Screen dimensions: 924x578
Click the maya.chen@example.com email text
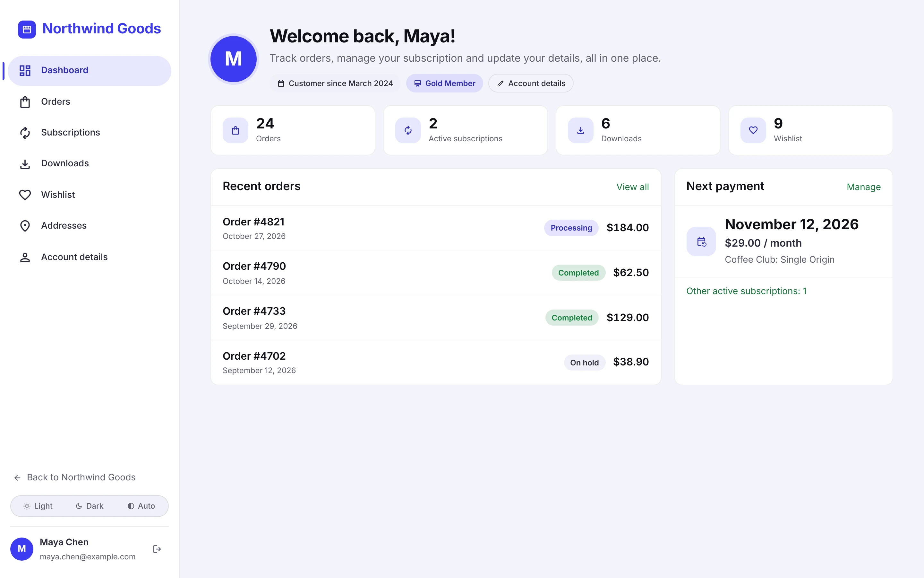(88, 557)
